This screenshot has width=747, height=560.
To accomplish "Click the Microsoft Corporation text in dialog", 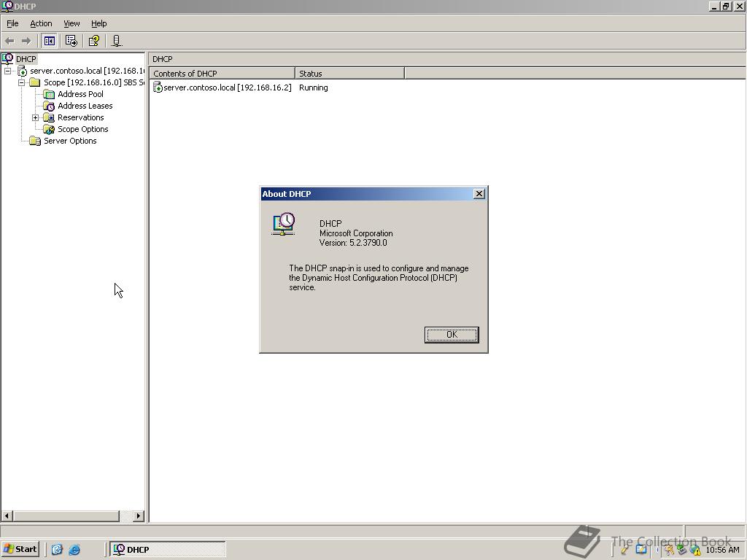I will pos(356,233).
